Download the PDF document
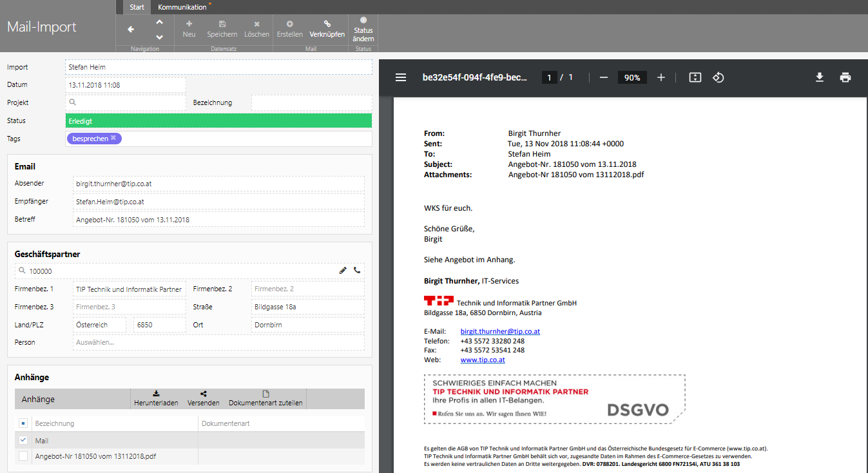Screen dimensions: 868x473 820,77
